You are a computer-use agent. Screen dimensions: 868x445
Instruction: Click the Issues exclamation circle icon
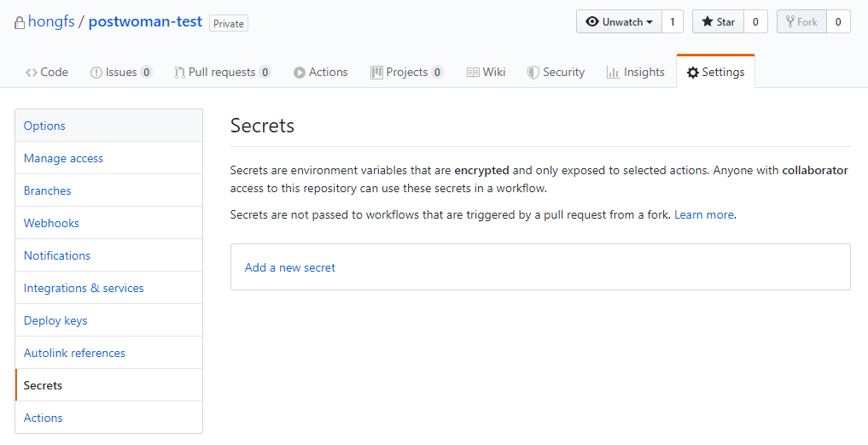96,73
